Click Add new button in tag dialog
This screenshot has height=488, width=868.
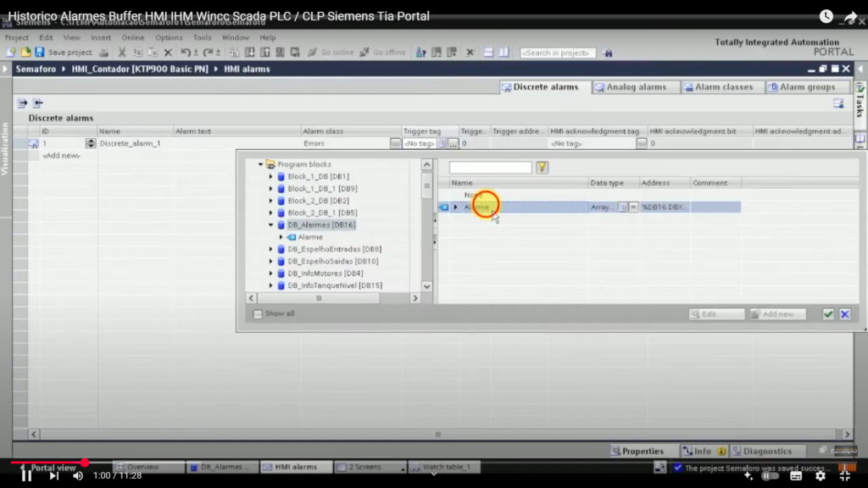(x=778, y=314)
